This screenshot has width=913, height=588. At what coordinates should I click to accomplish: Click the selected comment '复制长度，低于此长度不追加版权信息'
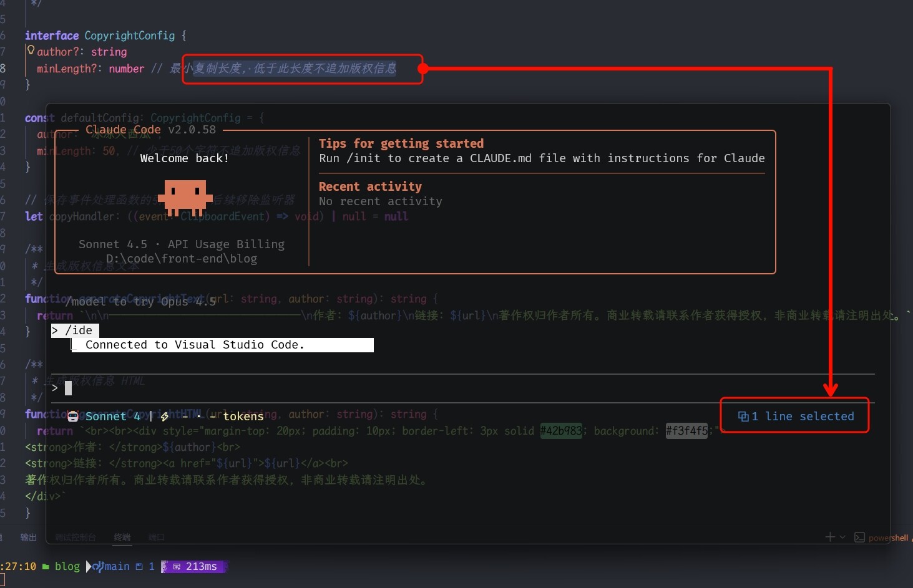coord(295,68)
